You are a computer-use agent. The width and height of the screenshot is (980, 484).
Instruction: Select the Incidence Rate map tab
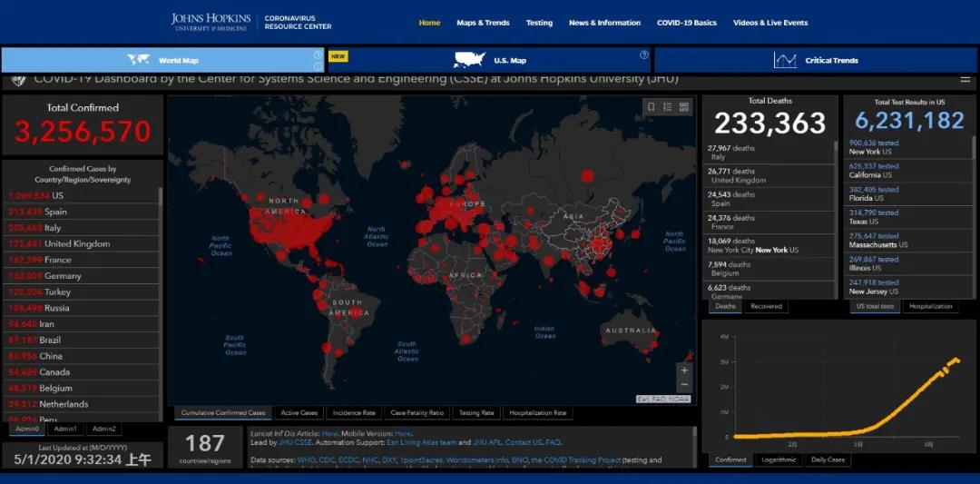pyautogui.click(x=353, y=412)
